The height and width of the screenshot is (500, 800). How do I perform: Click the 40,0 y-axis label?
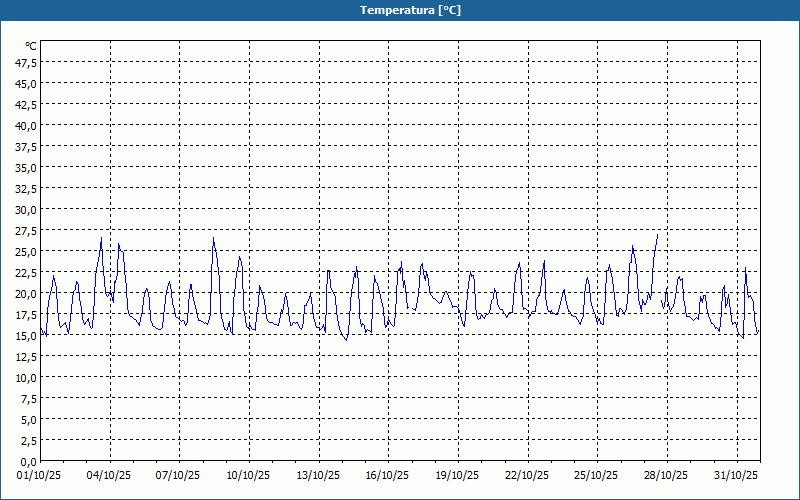coord(26,125)
